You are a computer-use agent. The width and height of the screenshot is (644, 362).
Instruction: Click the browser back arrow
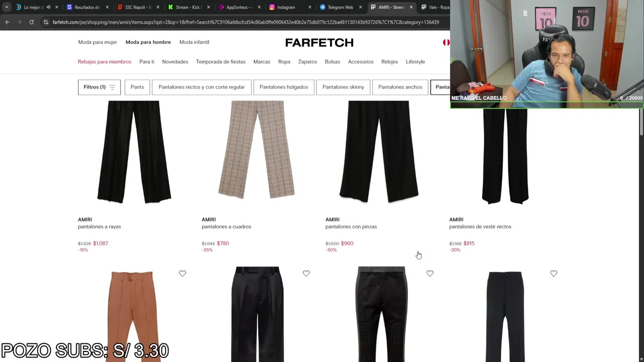coord(7,22)
